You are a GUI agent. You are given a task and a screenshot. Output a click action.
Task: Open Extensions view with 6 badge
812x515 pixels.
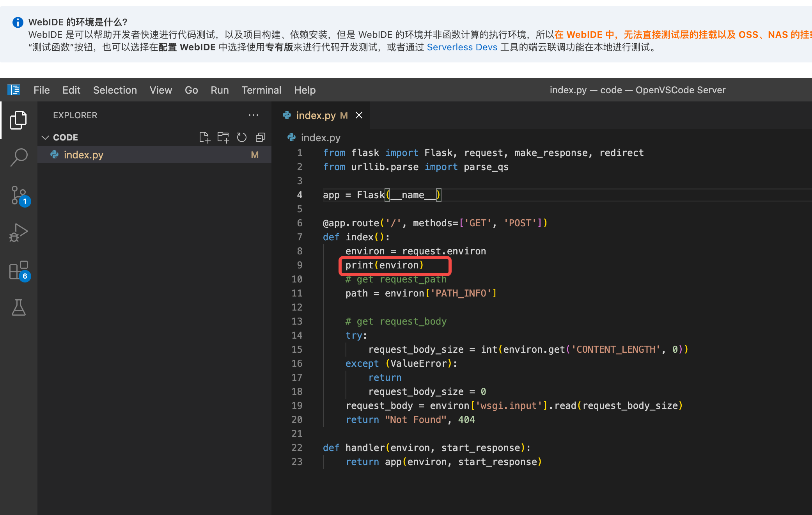coord(20,270)
